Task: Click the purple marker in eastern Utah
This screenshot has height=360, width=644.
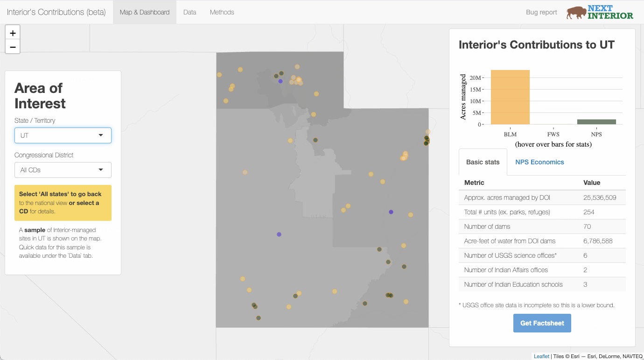Action: pos(391,212)
